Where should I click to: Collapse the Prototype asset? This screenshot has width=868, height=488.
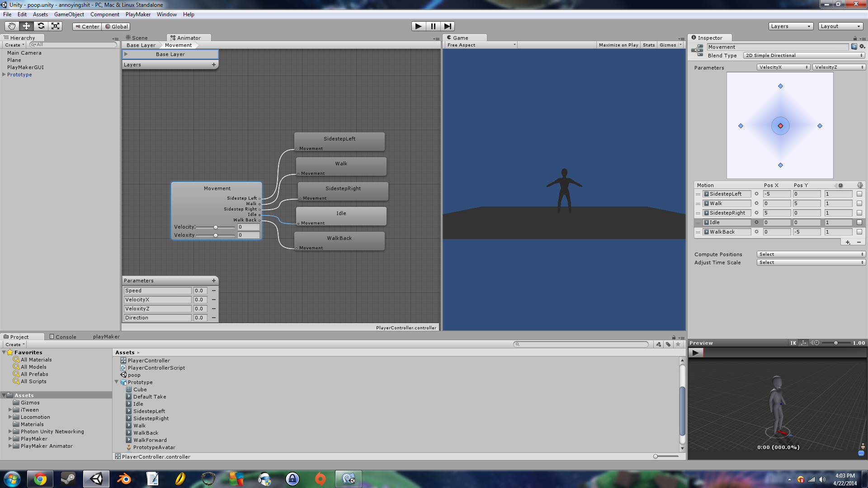click(x=116, y=382)
